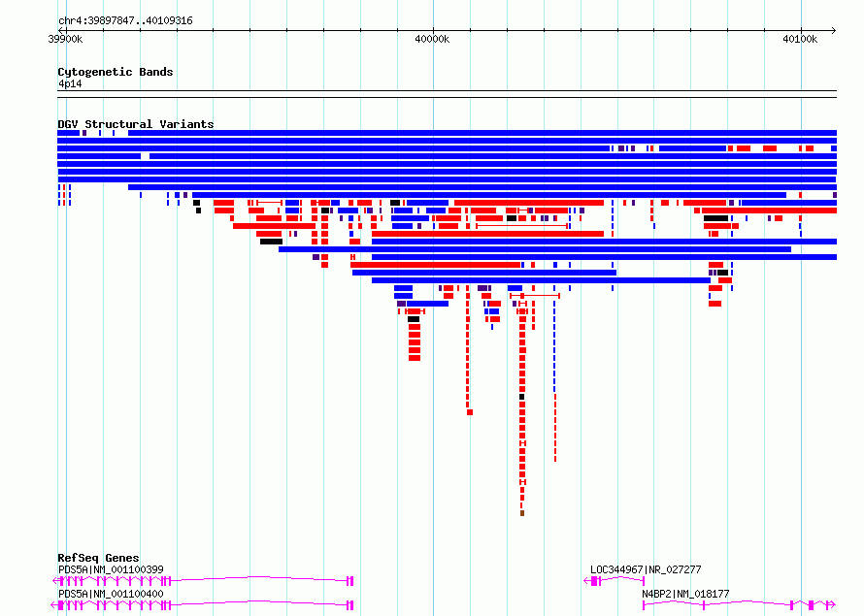
Task: Click the PDS5A|NM_001100399 gene label
Action: 111,569
